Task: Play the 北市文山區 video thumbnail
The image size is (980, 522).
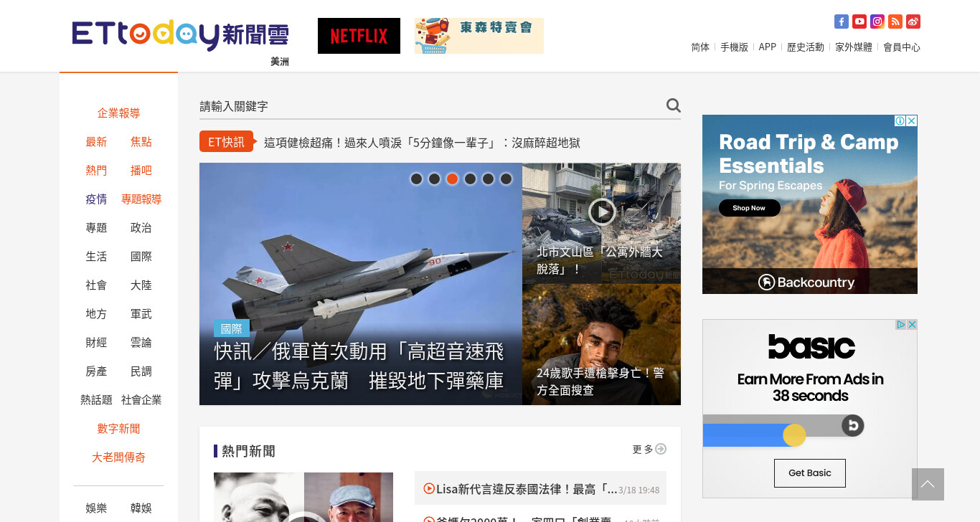Action: [x=602, y=211]
